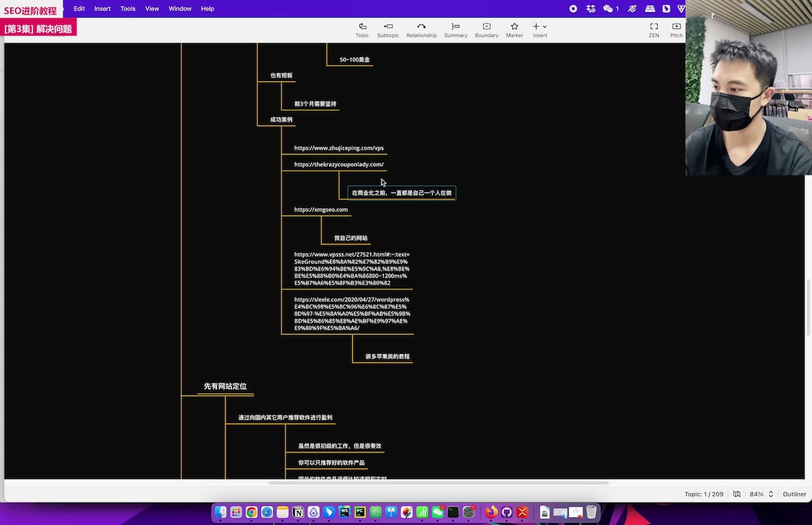This screenshot has width=812, height=525.
Task: Select the https://xmgseo.com topic
Action: [321, 210]
